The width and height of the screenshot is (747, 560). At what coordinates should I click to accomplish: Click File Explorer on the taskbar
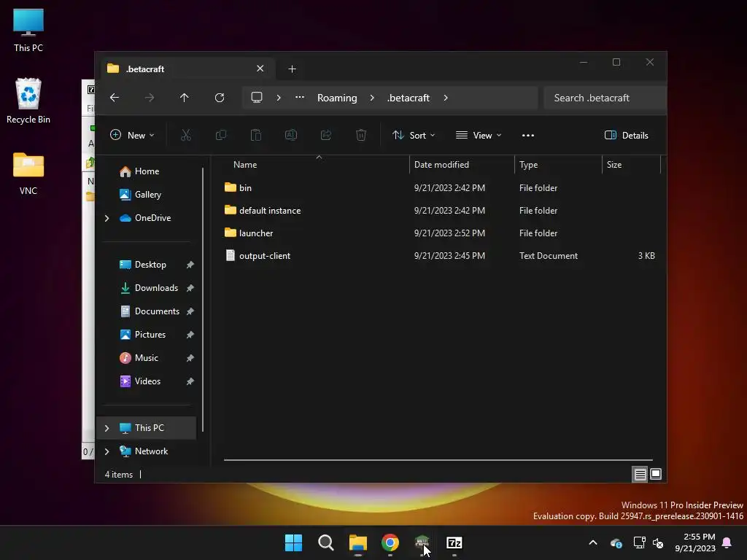(x=357, y=542)
